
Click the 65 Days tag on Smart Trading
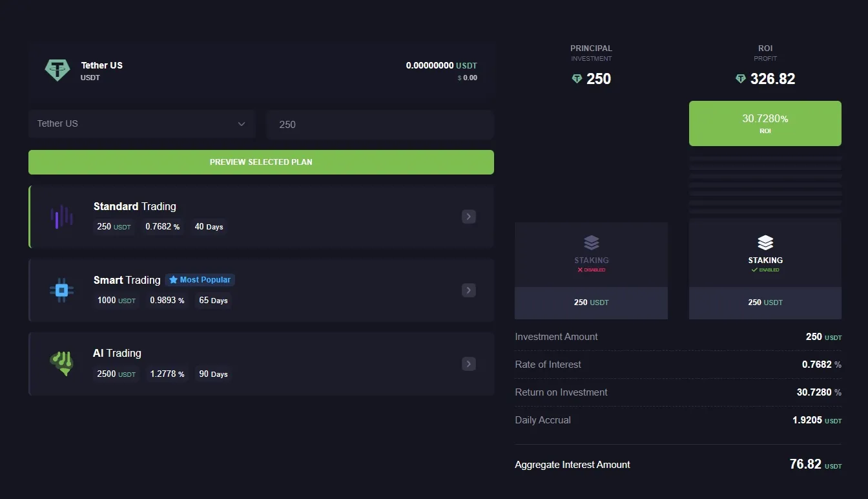[x=214, y=301]
